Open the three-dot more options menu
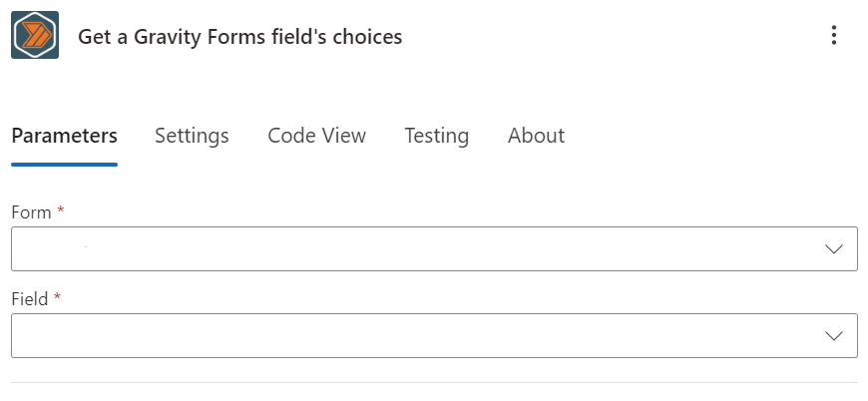This screenshot has height=401, width=868. 834,35
